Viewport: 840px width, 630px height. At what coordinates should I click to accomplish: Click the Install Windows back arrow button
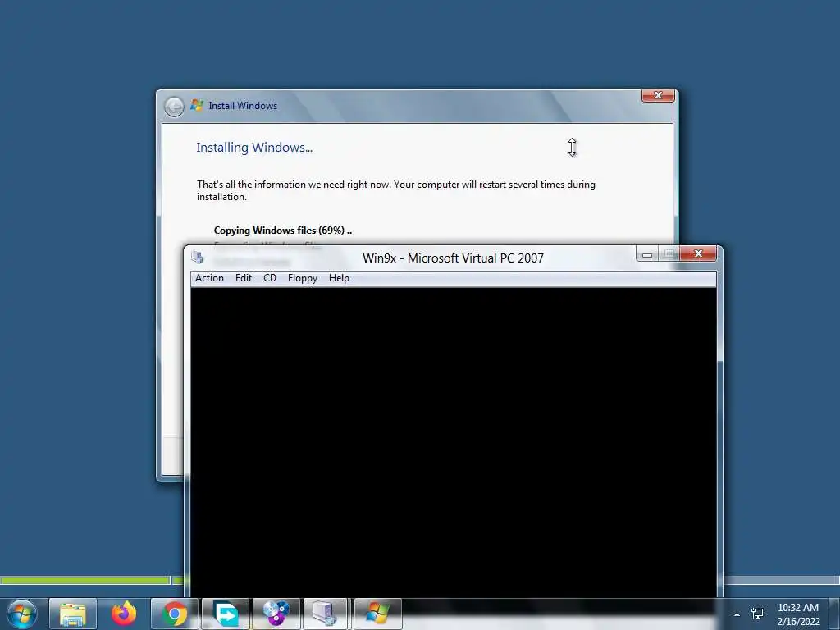[174, 107]
